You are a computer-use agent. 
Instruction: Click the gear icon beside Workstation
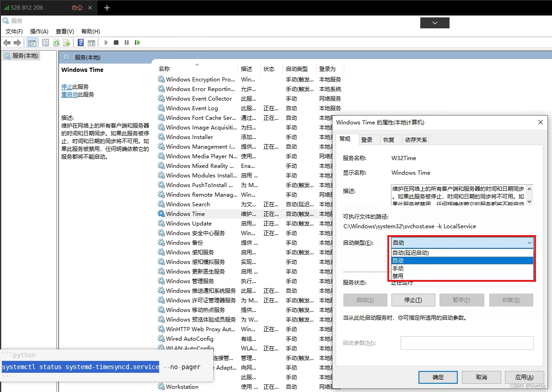(x=161, y=387)
